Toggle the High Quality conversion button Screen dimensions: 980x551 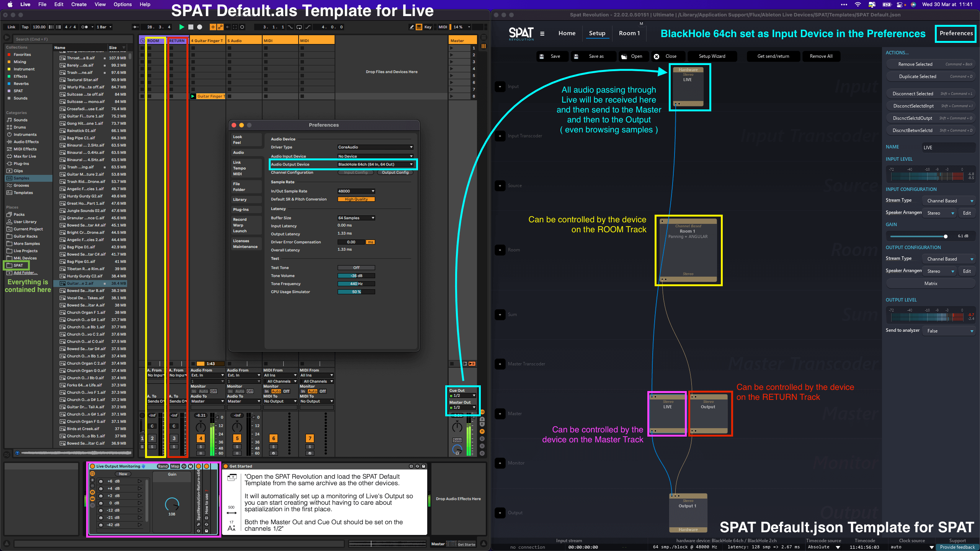point(356,199)
